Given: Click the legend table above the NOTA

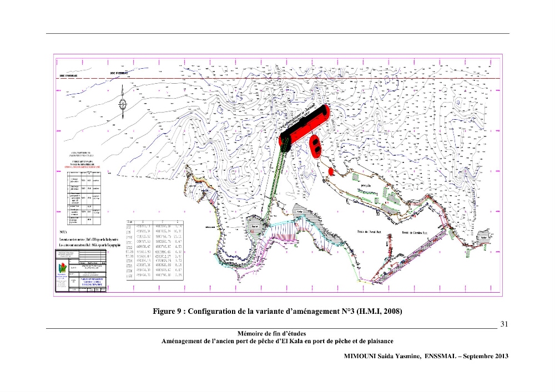Looking at the screenshot, I should click(x=84, y=198).
